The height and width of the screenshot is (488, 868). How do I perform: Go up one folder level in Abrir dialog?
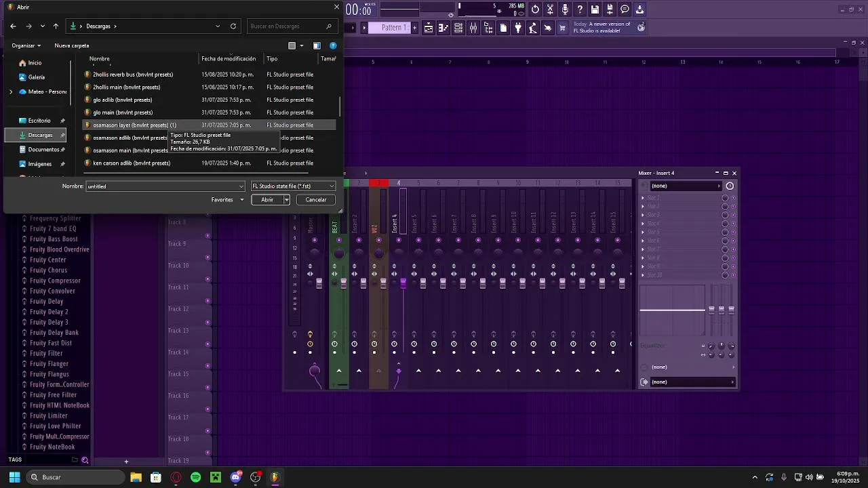click(56, 26)
